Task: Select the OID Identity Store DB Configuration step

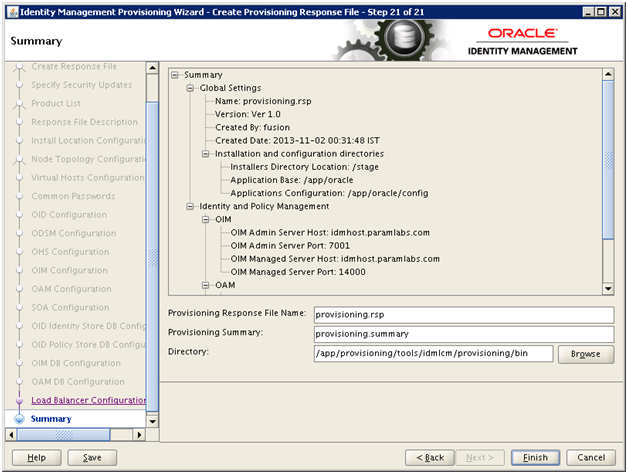Action: click(x=89, y=326)
